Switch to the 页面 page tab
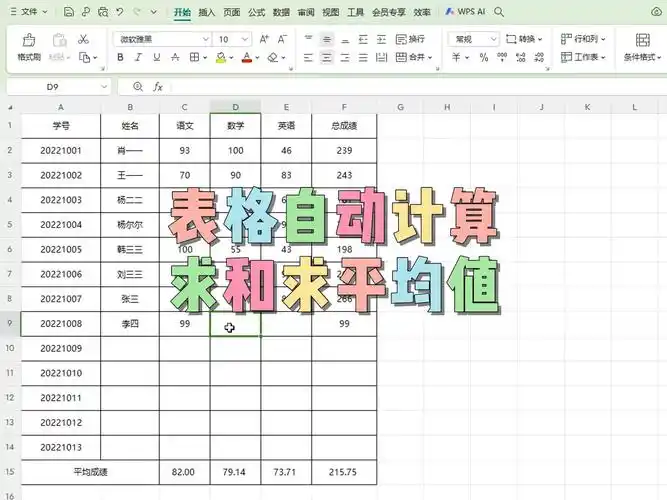 [231, 12]
